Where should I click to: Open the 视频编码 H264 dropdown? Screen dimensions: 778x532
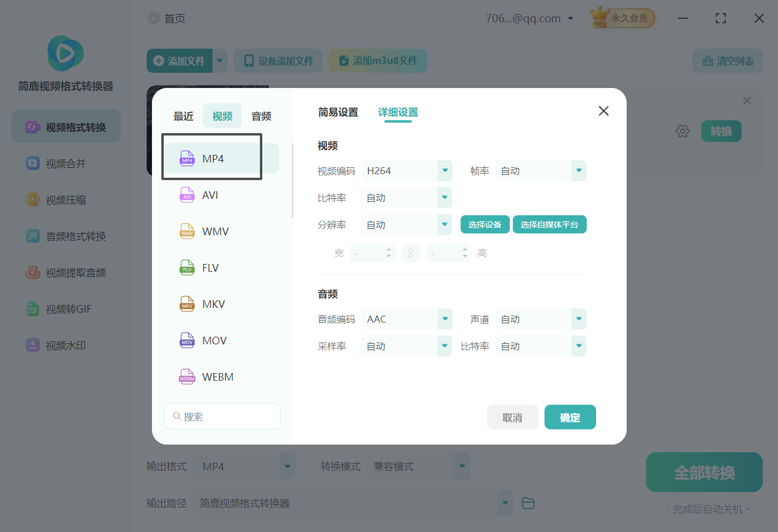click(x=407, y=171)
